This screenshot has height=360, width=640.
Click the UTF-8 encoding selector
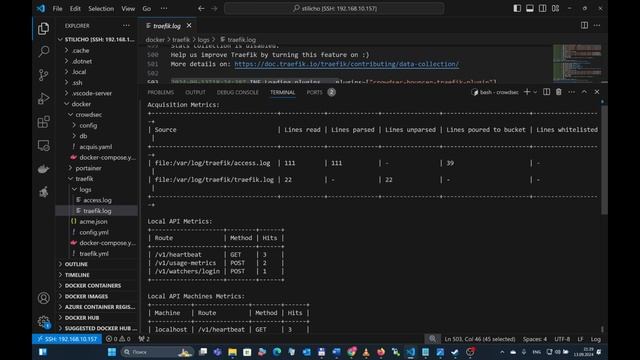pos(562,339)
